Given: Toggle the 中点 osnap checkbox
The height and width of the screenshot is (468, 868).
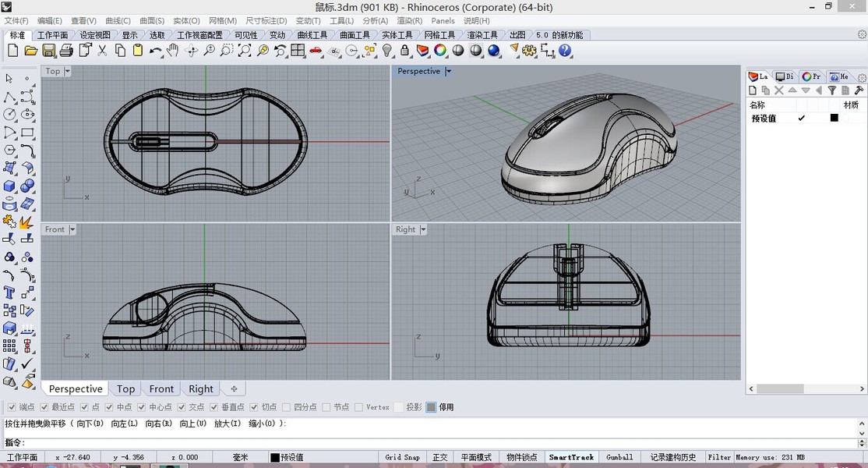Looking at the screenshot, I should (109, 407).
